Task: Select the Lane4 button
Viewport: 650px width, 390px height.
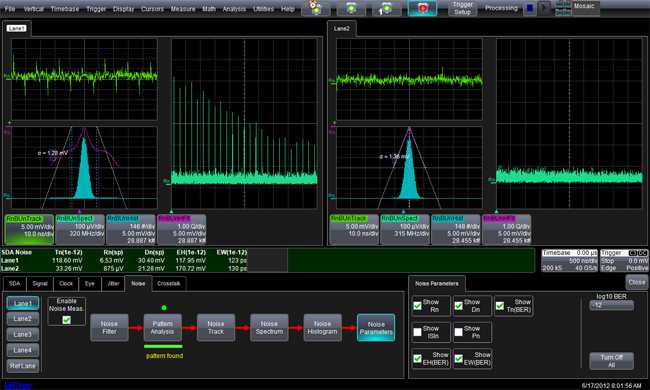Action: [23, 350]
